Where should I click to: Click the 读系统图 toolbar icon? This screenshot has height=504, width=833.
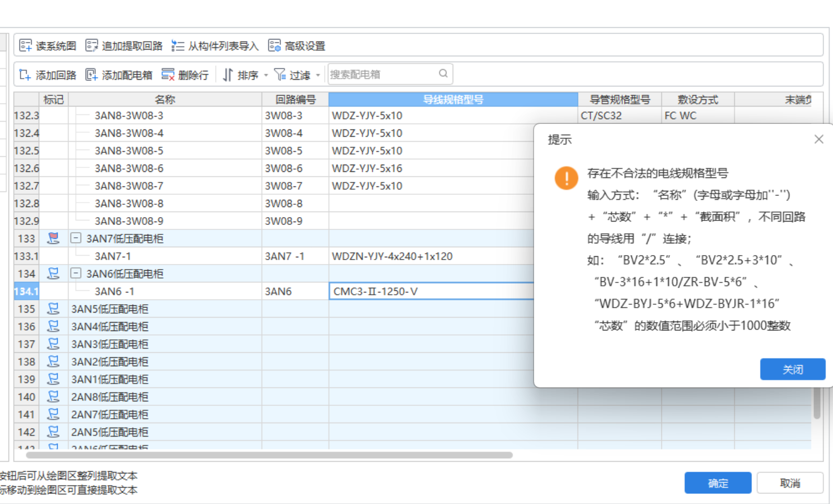(x=26, y=46)
